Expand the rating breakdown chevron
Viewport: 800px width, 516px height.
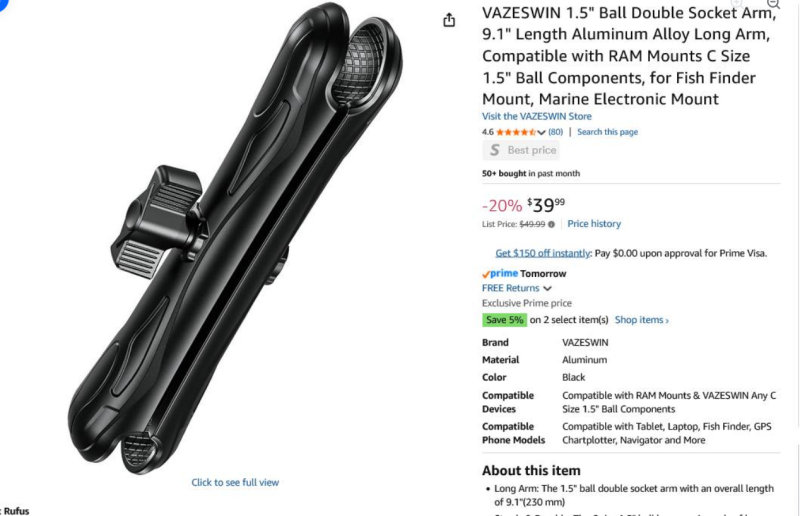541,133
